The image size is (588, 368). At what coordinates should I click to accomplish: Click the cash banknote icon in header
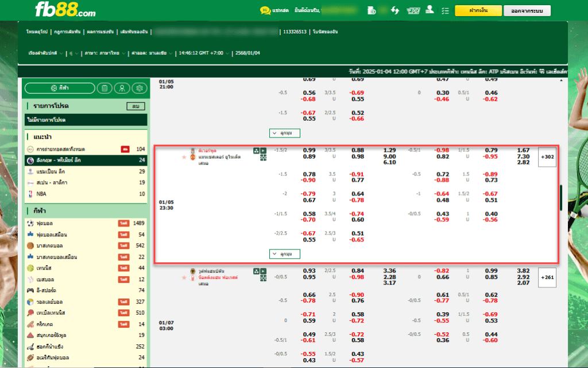point(413,11)
